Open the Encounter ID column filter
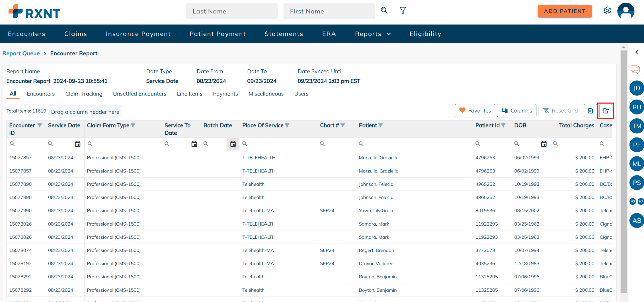 40,125
